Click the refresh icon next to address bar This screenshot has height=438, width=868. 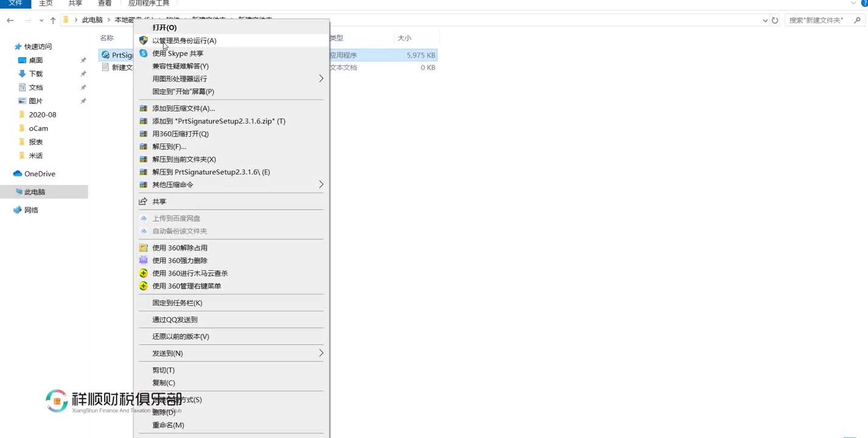pyautogui.click(x=775, y=20)
